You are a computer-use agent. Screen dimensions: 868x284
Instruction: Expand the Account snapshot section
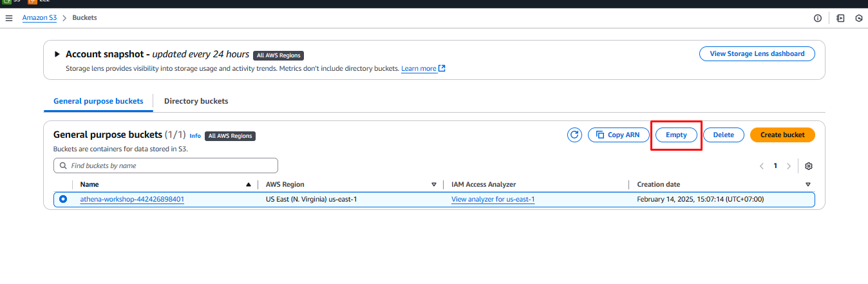pos(57,55)
